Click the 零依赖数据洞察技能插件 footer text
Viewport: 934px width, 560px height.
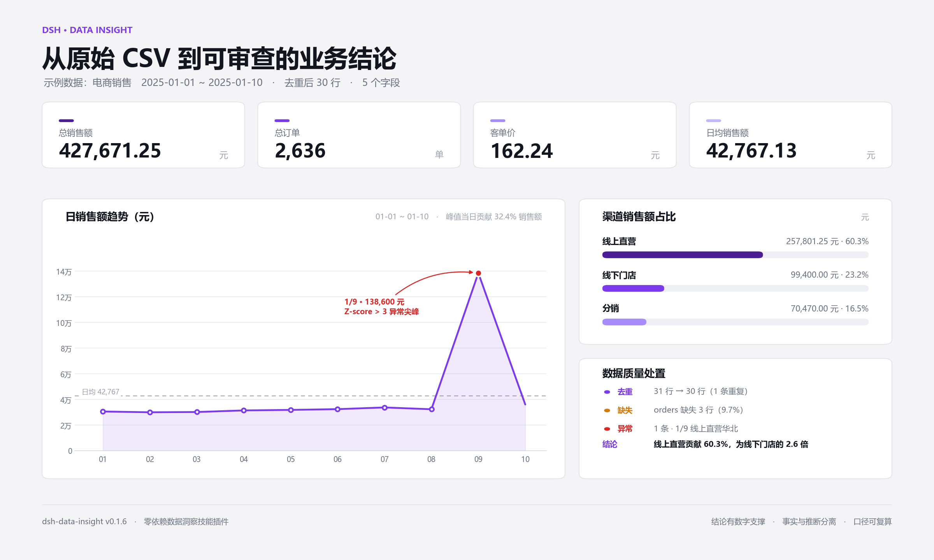click(x=186, y=521)
